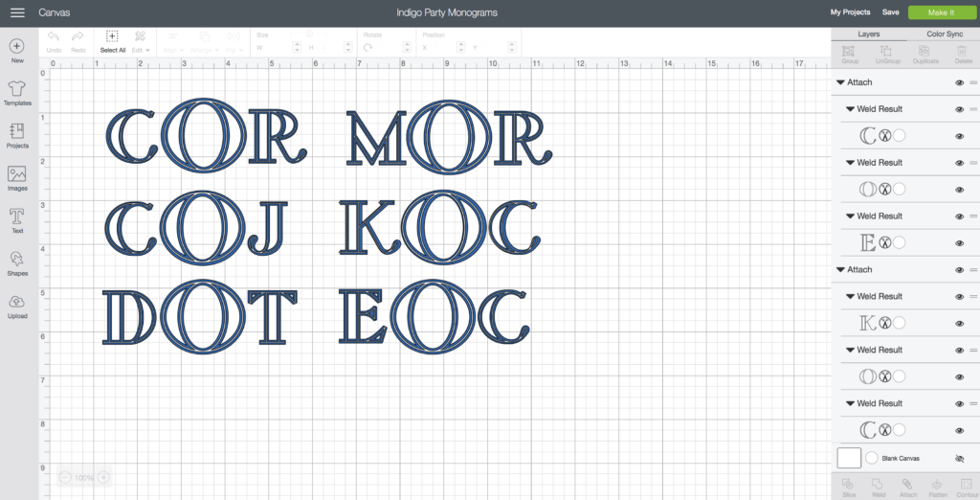Screen dimensions: 980x500
Task: Select the KOC monogram on canvas
Action: tap(439, 227)
